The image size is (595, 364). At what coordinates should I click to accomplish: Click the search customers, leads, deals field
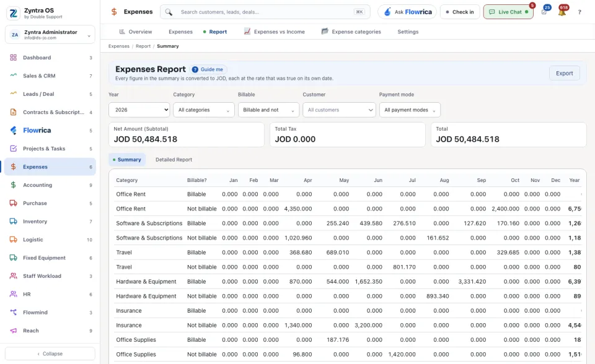(x=265, y=12)
